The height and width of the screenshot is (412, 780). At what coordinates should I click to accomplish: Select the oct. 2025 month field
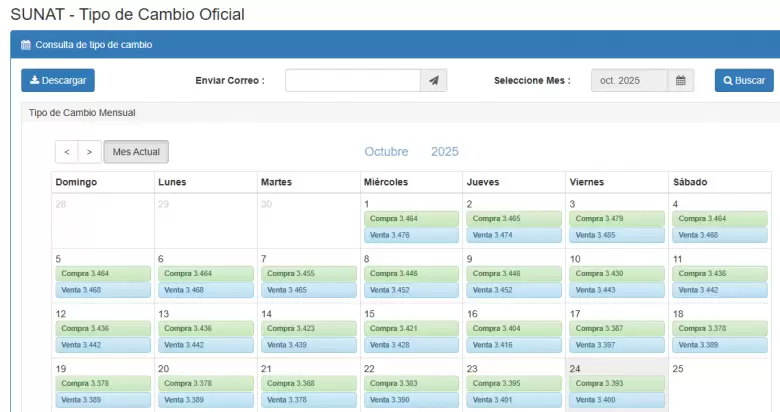click(628, 81)
